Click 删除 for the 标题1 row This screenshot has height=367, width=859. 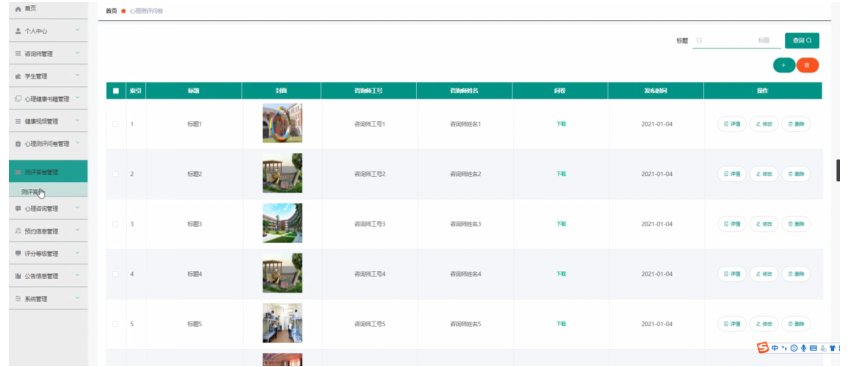click(x=796, y=124)
